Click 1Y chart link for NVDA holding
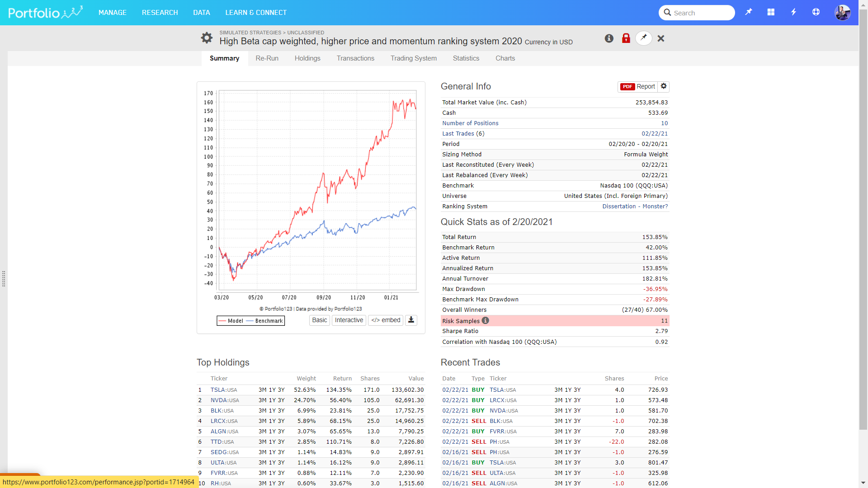The image size is (868, 488). tap(272, 400)
